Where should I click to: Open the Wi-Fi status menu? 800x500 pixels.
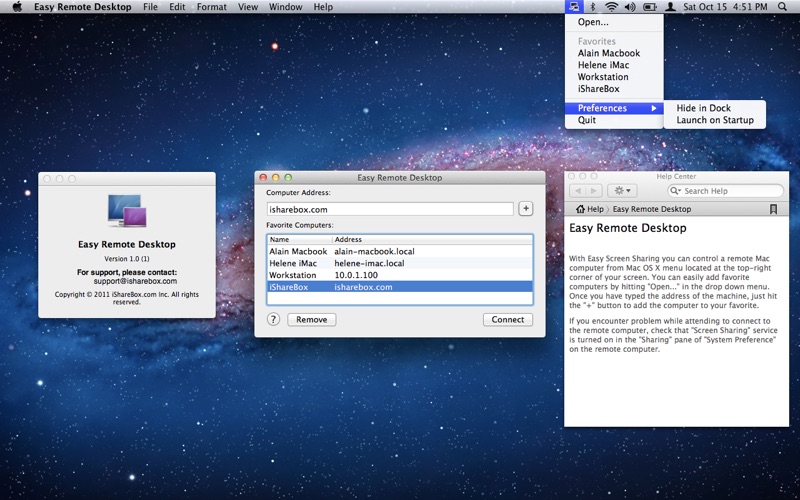point(611,7)
